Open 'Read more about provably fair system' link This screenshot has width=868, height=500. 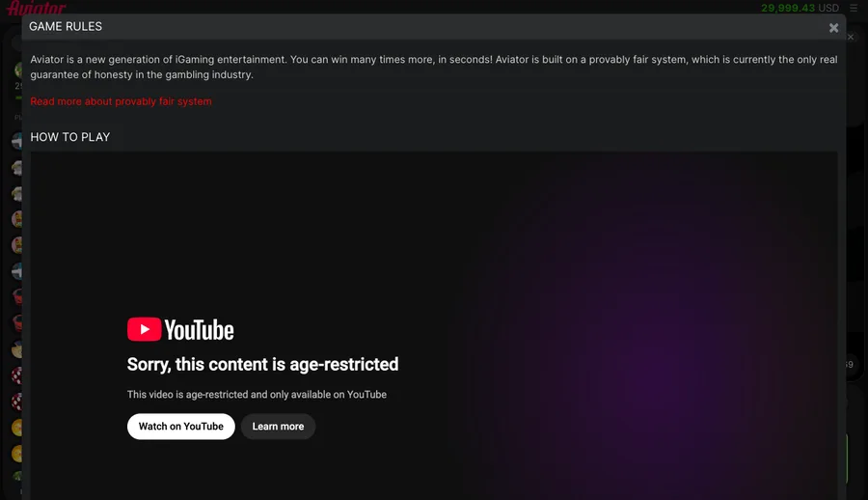pyautogui.click(x=121, y=101)
